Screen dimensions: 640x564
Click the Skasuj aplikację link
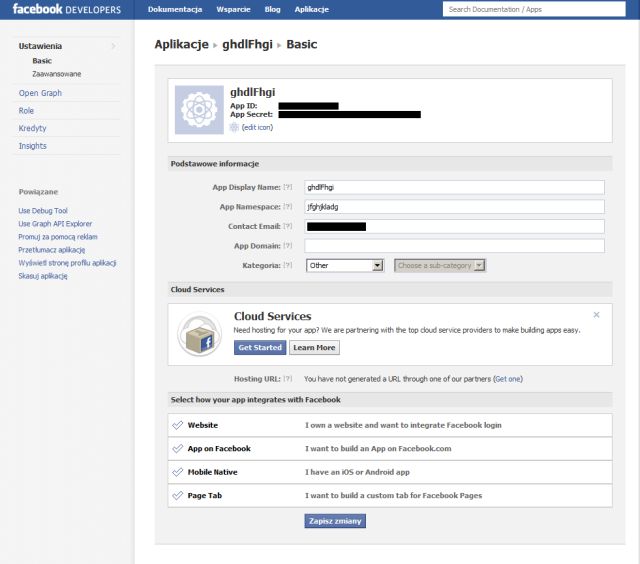point(43,276)
